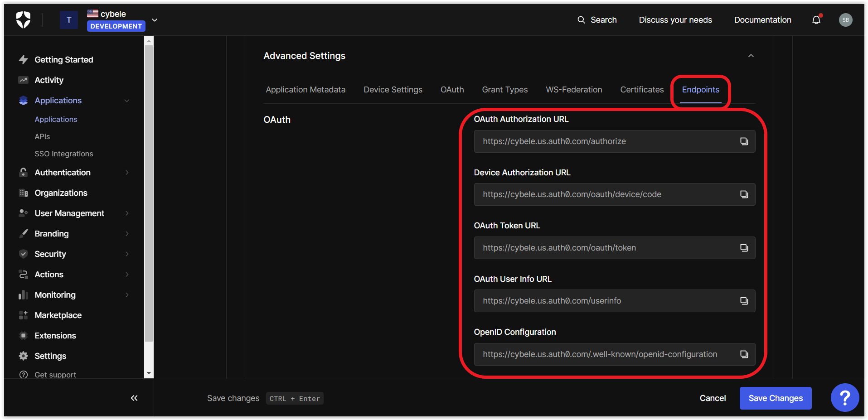Copy the OAuth Authorization URL

click(x=744, y=141)
